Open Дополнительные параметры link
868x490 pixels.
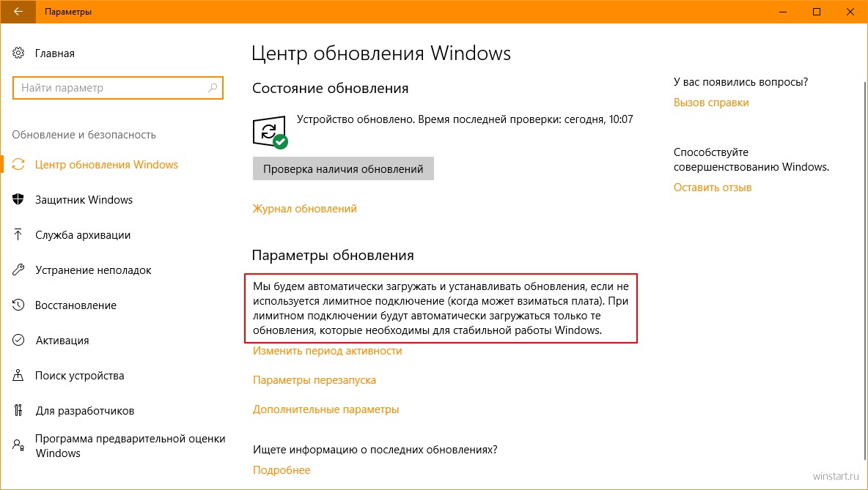[325, 409]
